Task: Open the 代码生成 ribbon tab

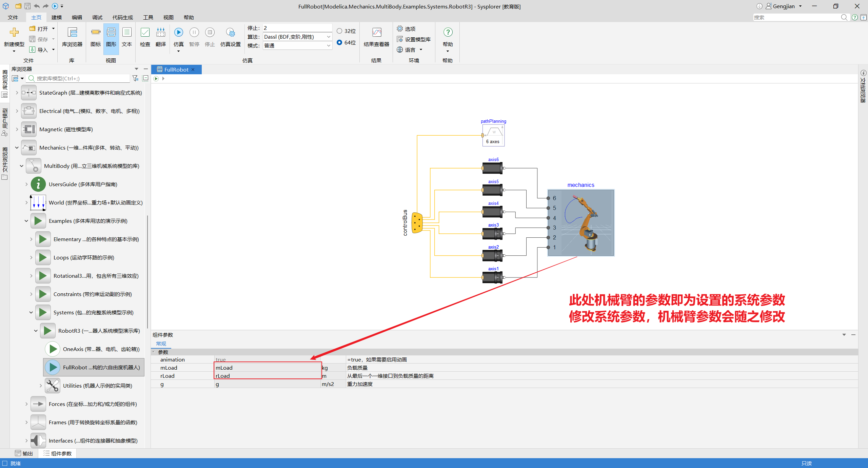Action: click(x=123, y=17)
